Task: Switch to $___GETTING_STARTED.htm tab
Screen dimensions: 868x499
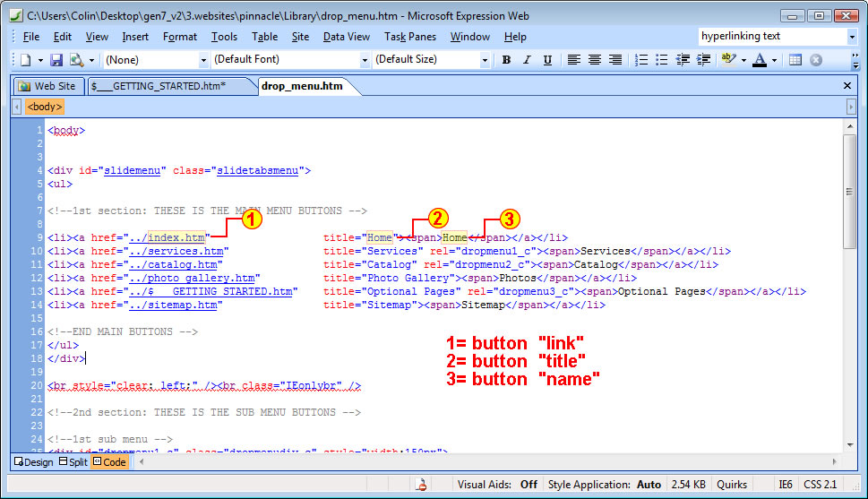Action: (x=158, y=86)
